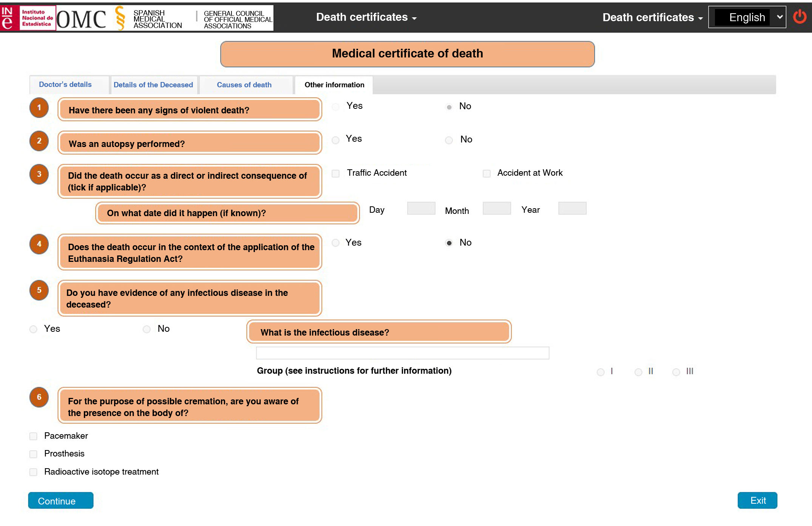The image size is (812, 526).
Task: Click the red power logout icon
Action: [x=799, y=17]
